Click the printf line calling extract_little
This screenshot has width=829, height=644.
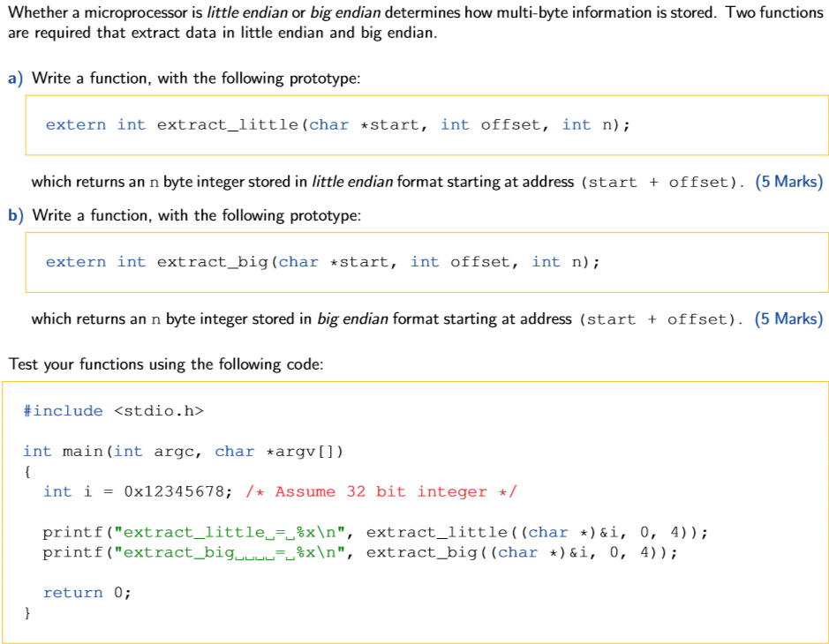[375, 532]
